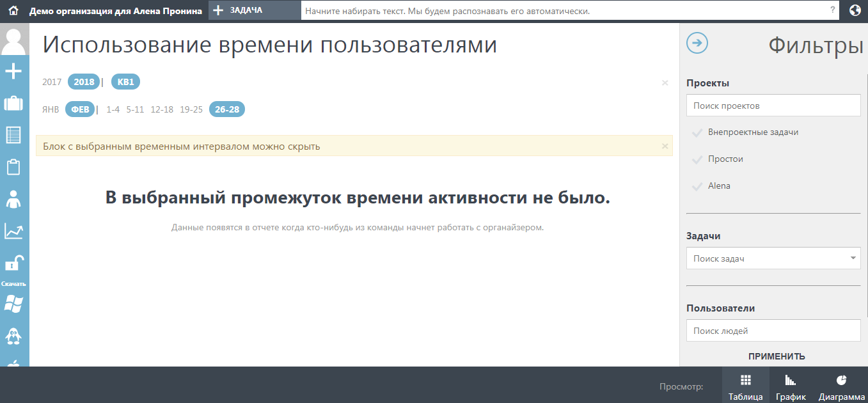Focus the quick task text input at top
Viewport: 868px width, 403px height.
pyautogui.click(x=570, y=11)
